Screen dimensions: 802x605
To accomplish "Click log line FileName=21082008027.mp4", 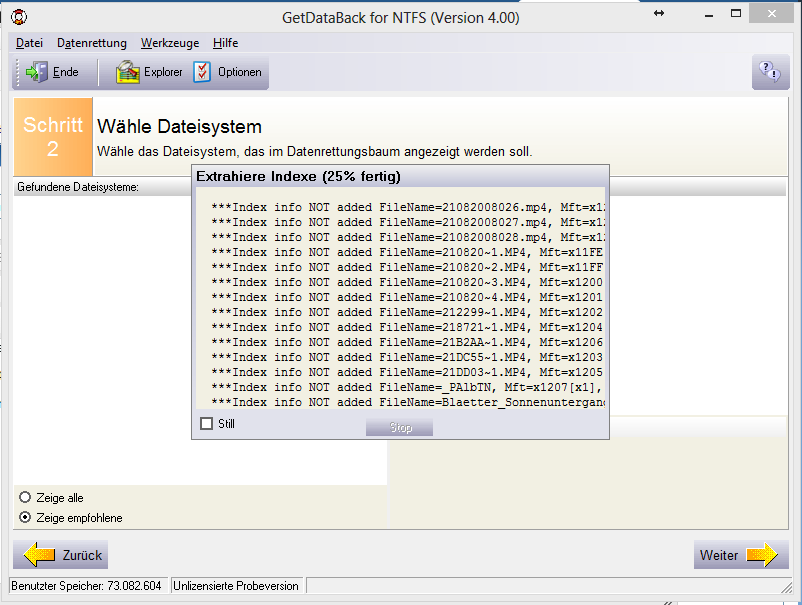I will [408, 222].
